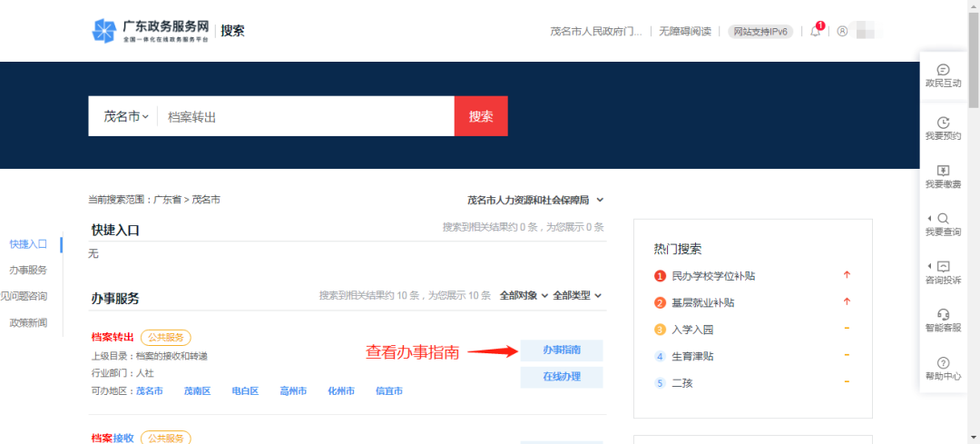Image resolution: width=980 pixels, height=444 pixels.
Task: Click the 办事指南 button
Action: pyautogui.click(x=561, y=350)
